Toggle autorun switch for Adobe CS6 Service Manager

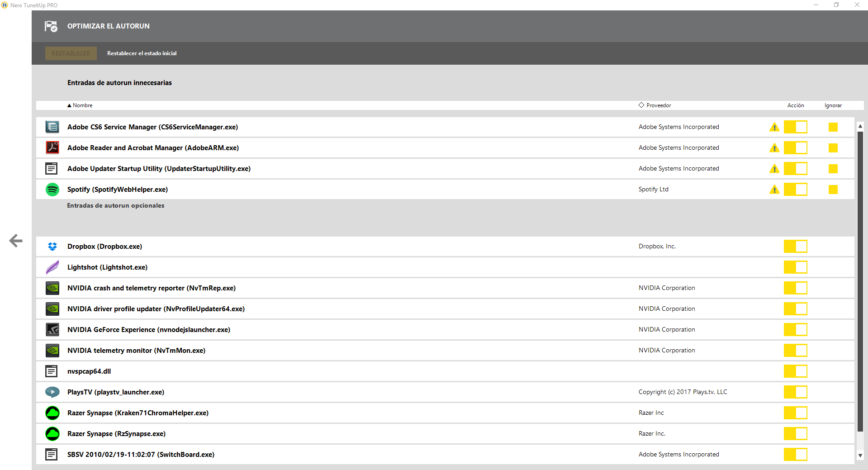pos(796,127)
